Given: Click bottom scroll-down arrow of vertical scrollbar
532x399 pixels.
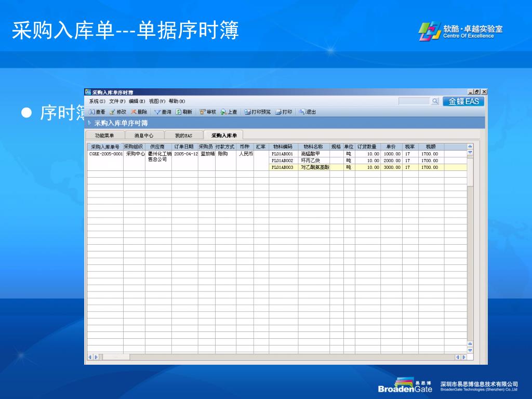Looking at the screenshot, I should 470,350.
